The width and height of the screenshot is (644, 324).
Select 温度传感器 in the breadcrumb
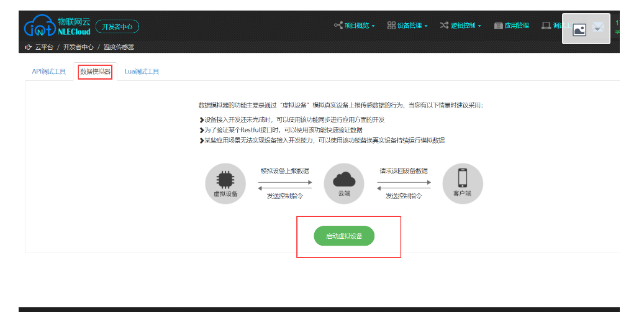tap(119, 47)
